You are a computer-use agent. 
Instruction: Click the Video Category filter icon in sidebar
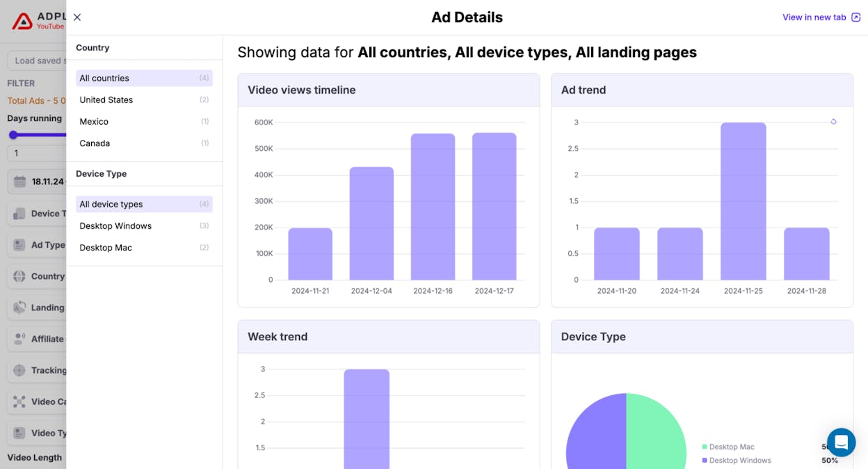pyautogui.click(x=19, y=402)
